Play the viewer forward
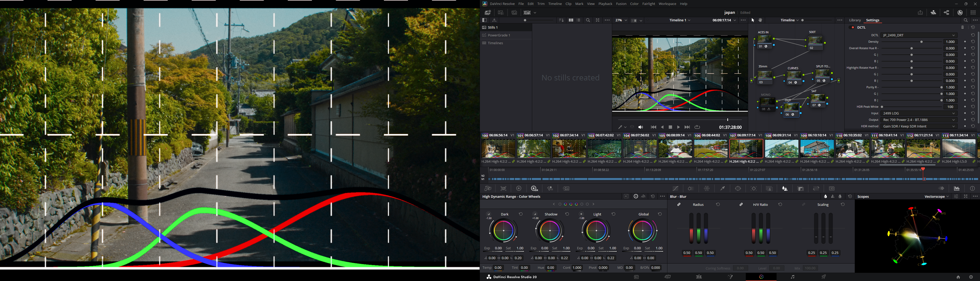This screenshot has width=980, height=281. (x=679, y=127)
